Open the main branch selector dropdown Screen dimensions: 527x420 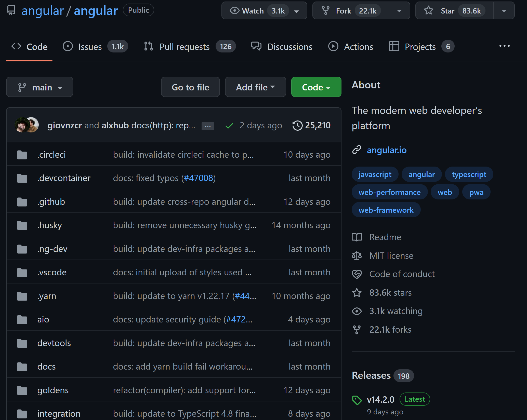(x=39, y=87)
